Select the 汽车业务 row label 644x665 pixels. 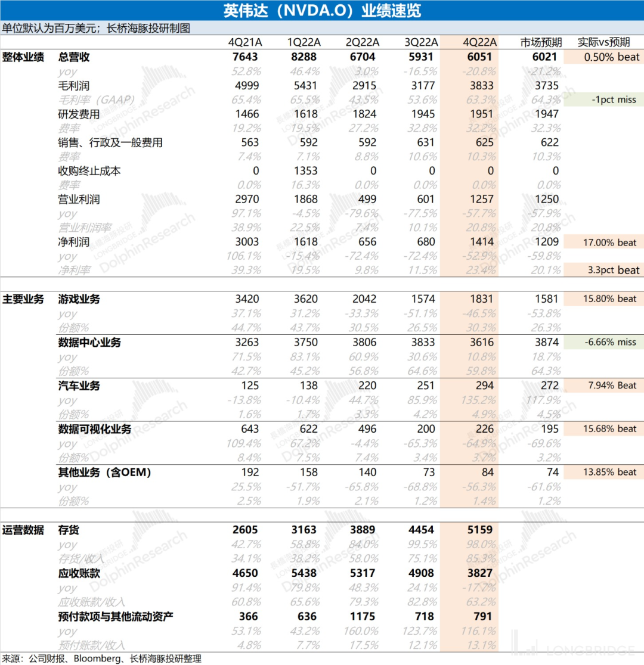79,386
